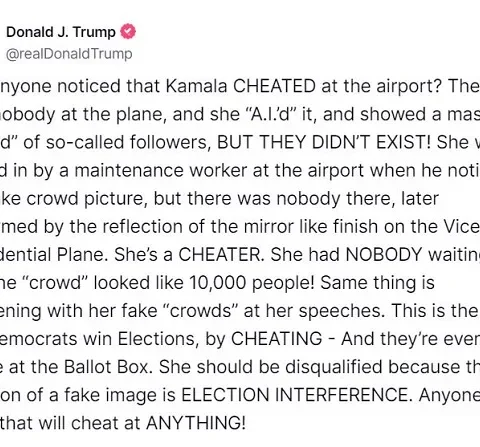Screen dimensions: 480x447
Task: Click the word speeches in the post
Action: 342,311
